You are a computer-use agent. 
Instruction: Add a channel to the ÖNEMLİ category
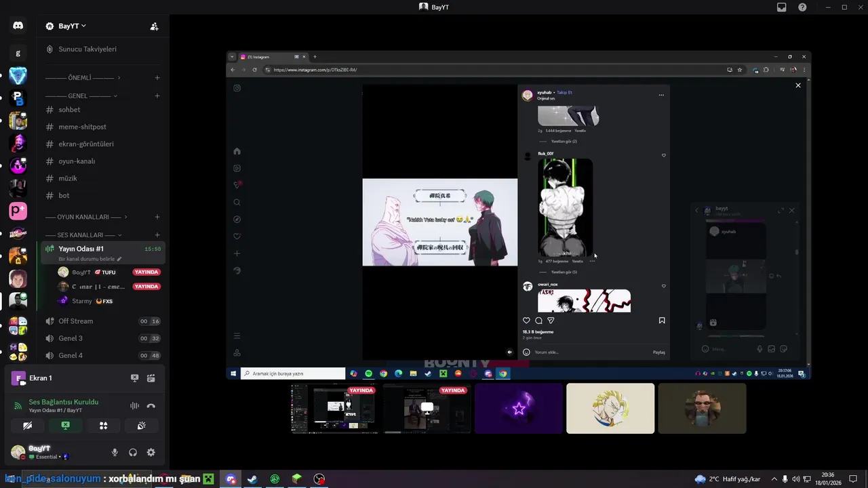(x=157, y=78)
